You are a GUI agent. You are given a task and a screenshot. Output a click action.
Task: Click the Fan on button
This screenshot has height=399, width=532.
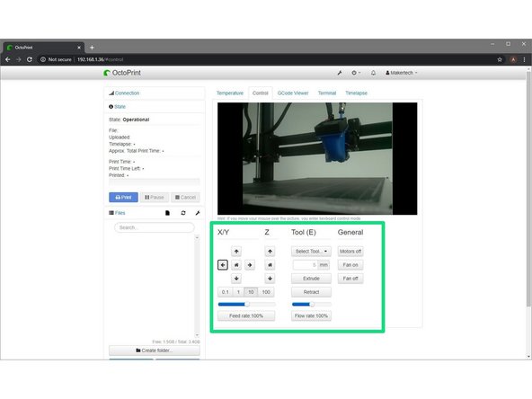(350, 264)
